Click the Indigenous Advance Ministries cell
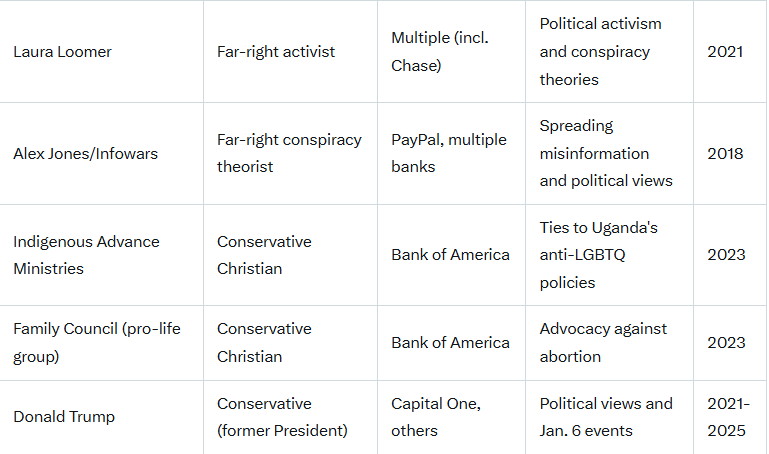This screenshot has height=454, width=769. click(86, 255)
